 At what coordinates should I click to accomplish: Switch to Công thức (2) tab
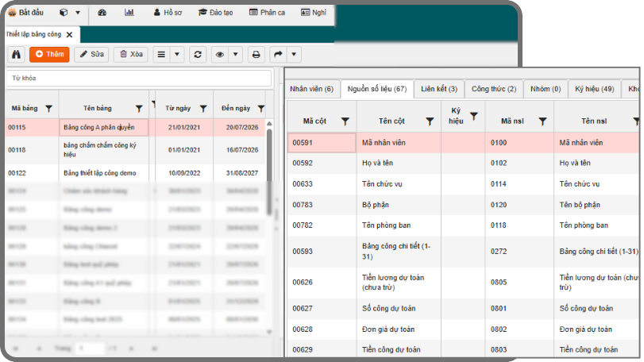(494, 89)
